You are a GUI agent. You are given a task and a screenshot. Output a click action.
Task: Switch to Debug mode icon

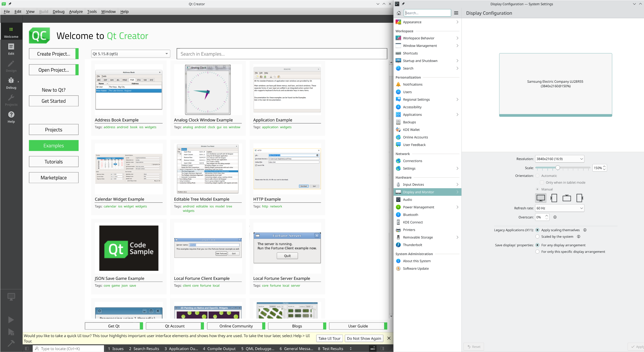(x=11, y=83)
